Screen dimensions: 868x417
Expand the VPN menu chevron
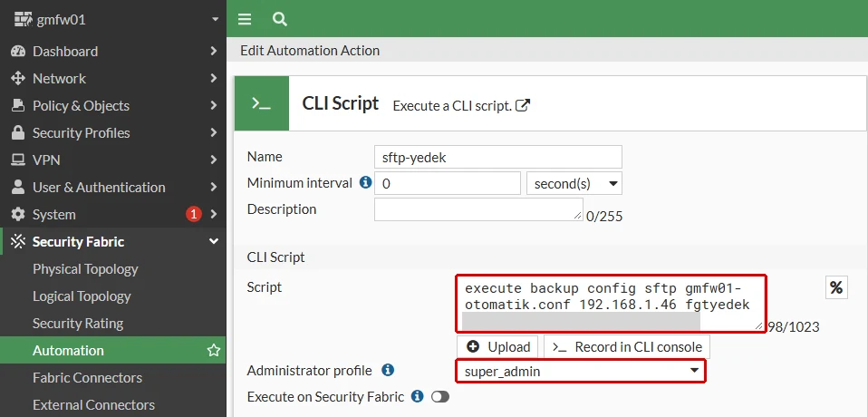pyautogui.click(x=214, y=160)
